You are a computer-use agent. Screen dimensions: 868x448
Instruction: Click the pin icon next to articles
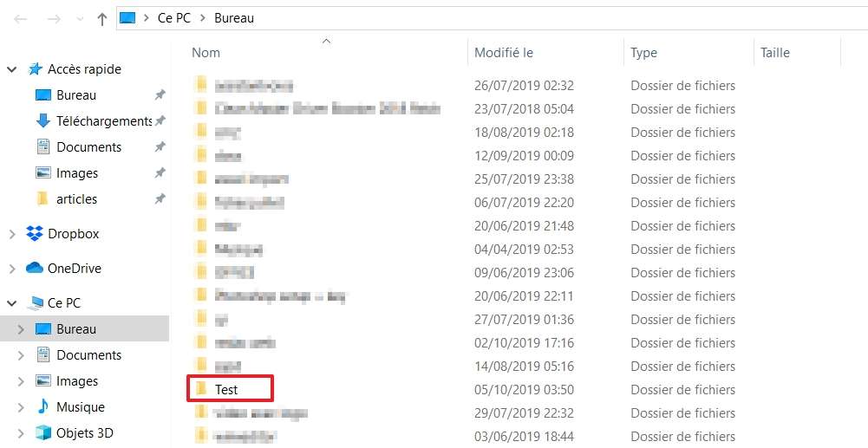160,199
